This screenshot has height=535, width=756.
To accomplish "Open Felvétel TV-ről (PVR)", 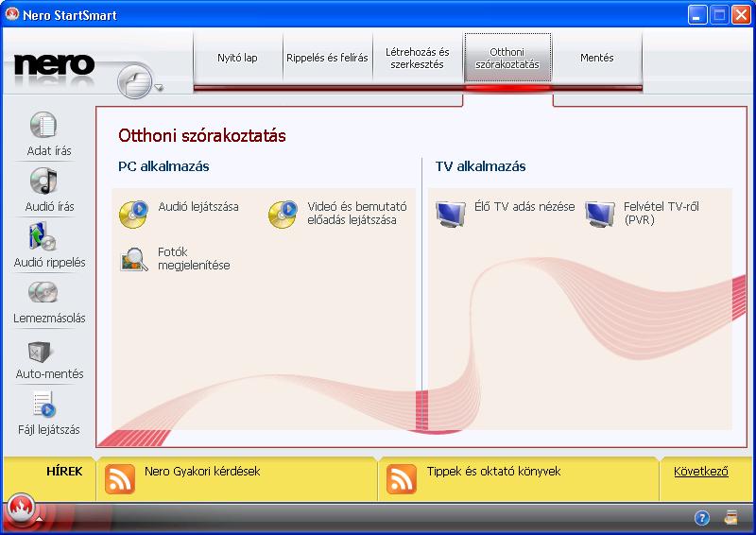I will click(x=600, y=214).
